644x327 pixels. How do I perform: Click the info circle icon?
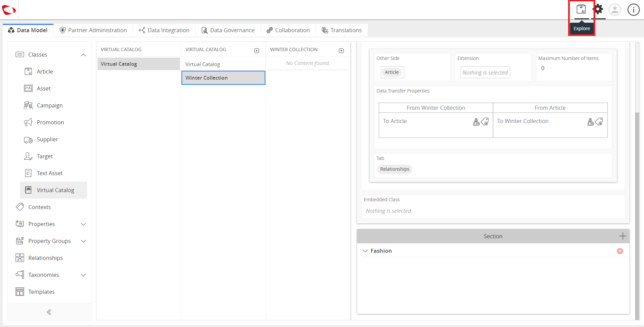[x=633, y=9]
